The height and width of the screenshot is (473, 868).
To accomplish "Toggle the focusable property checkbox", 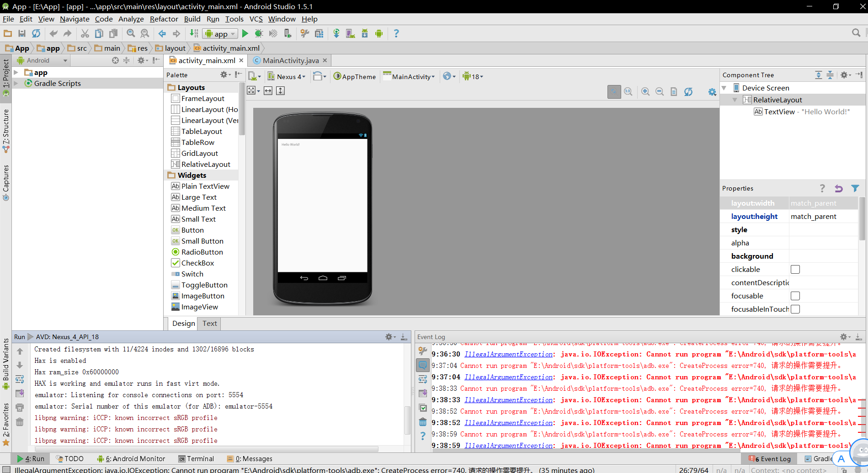I will (x=795, y=296).
